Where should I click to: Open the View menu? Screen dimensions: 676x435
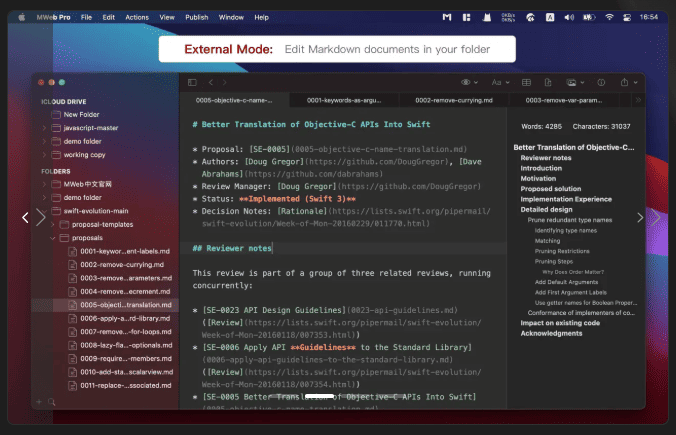point(167,17)
